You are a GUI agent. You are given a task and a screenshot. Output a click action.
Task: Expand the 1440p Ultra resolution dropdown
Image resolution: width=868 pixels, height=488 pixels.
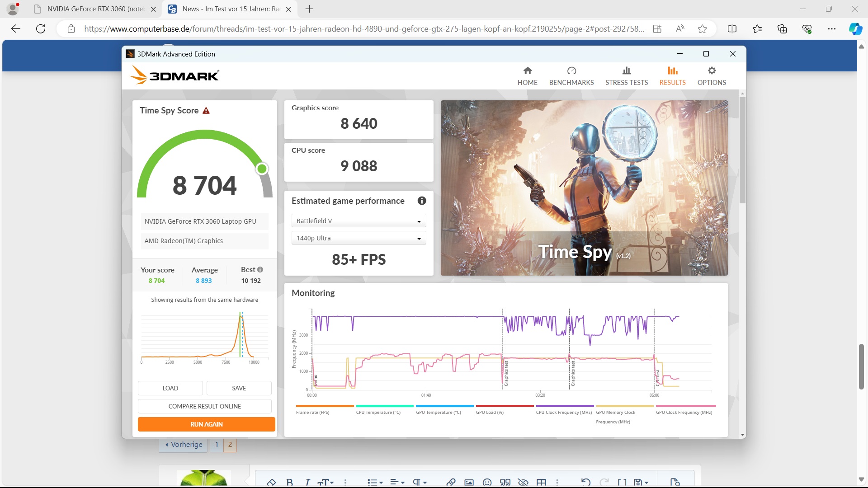[359, 238]
